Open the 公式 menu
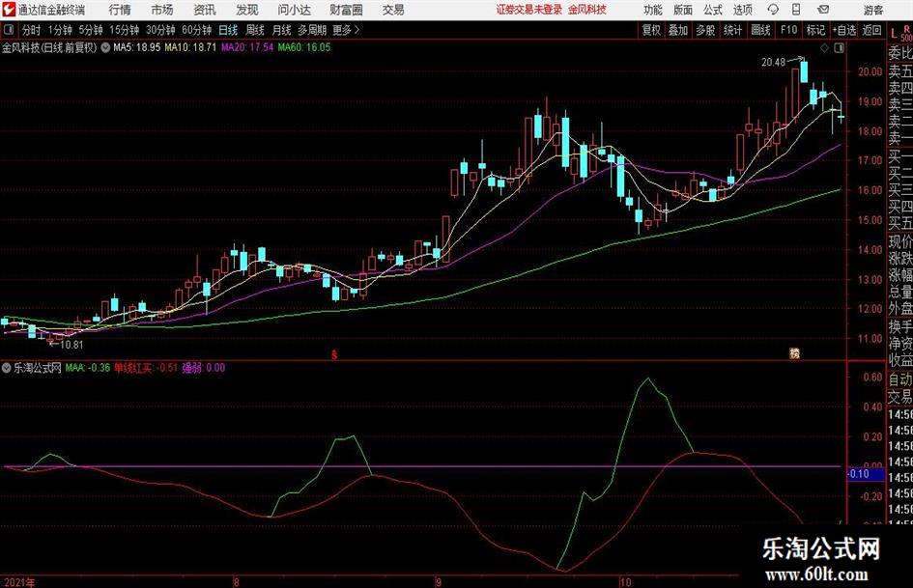Image resolution: width=913 pixels, height=588 pixels. point(713,10)
